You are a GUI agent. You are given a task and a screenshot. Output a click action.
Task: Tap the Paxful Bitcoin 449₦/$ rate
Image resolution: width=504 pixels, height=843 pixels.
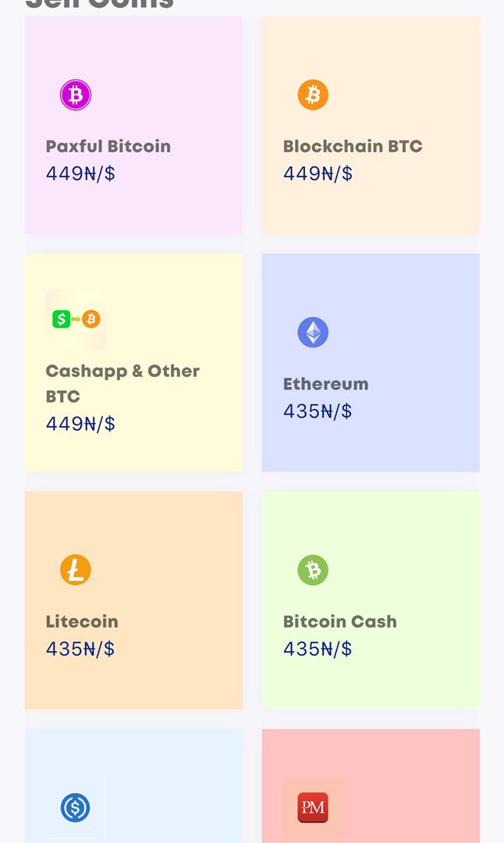pyautogui.click(x=80, y=173)
